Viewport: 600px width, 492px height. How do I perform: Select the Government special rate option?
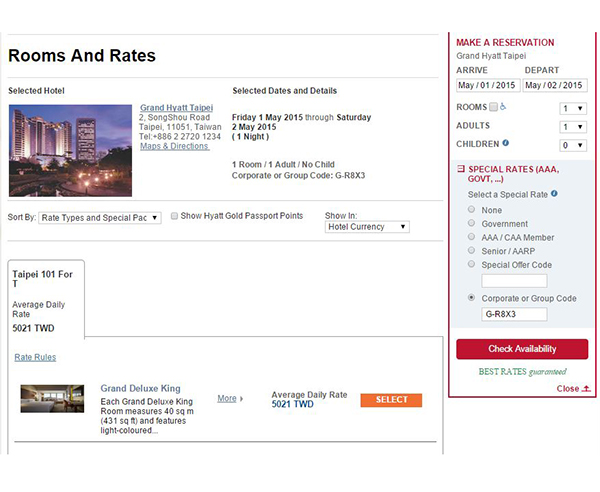[x=472, y=224]
